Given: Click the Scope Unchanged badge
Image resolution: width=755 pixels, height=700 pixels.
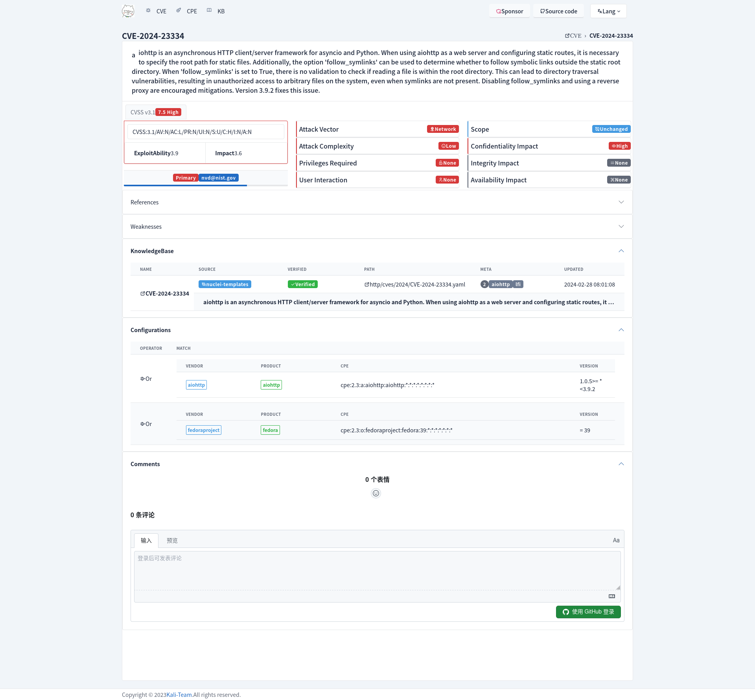Looking at the screenshot, I should 611,129.
